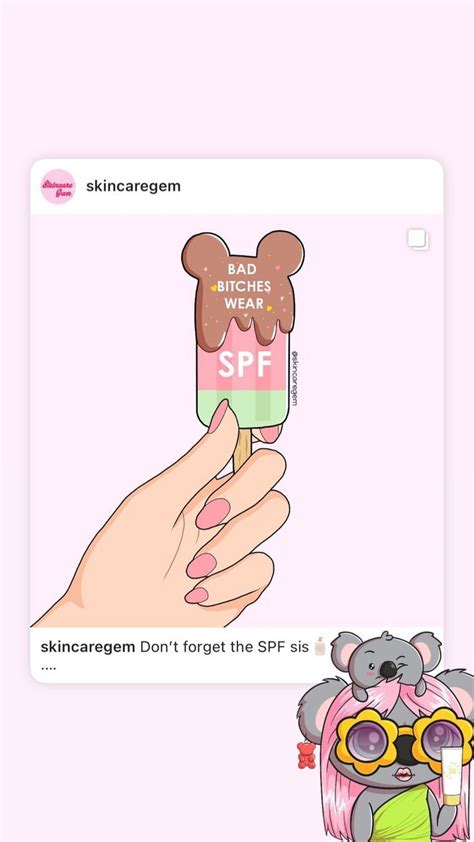Click the "BAD BITCHES WEAR" chocolate text

(x=244, y=286)
